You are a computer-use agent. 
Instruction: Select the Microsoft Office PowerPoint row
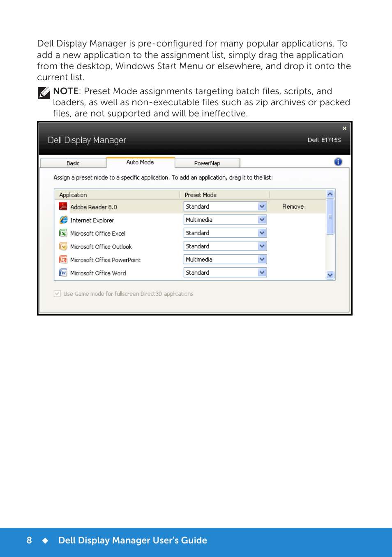pyautogui.click(x=190, y=260)
